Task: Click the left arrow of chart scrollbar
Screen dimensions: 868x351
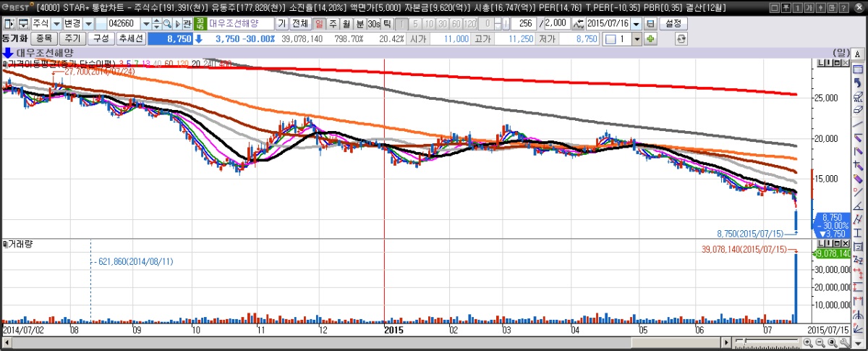Action: (7, 342)
